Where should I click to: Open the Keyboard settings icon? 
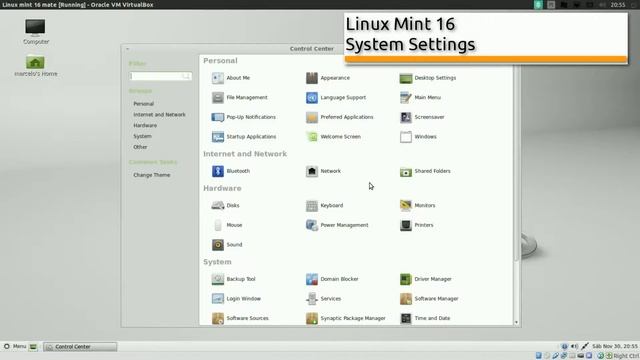312,205
